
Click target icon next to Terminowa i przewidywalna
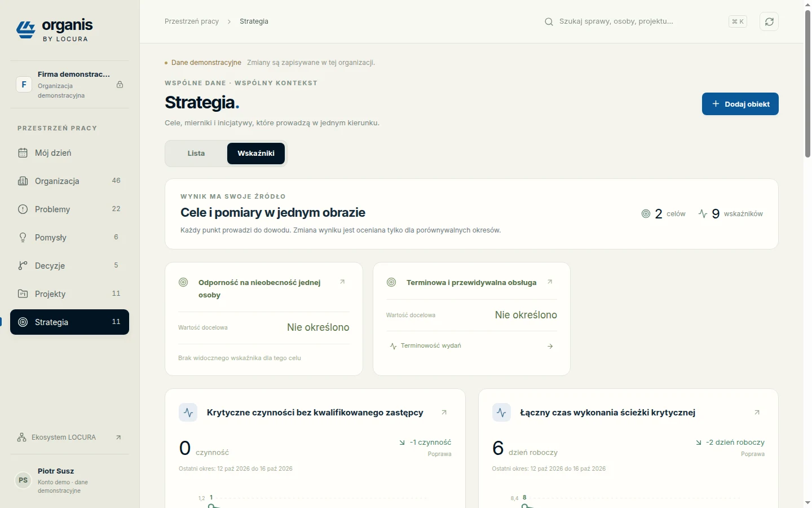(391, 282)
